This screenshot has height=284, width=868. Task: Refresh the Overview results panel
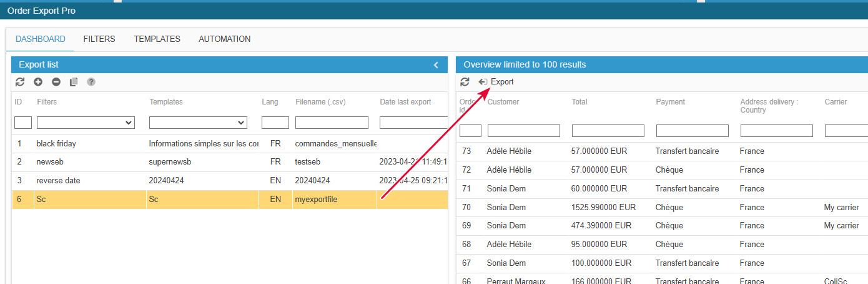tap(465, 82)
